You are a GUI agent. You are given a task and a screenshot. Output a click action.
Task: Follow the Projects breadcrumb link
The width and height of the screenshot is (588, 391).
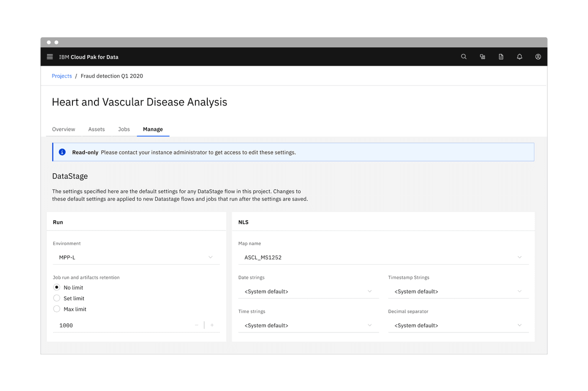tap(61, 75)
